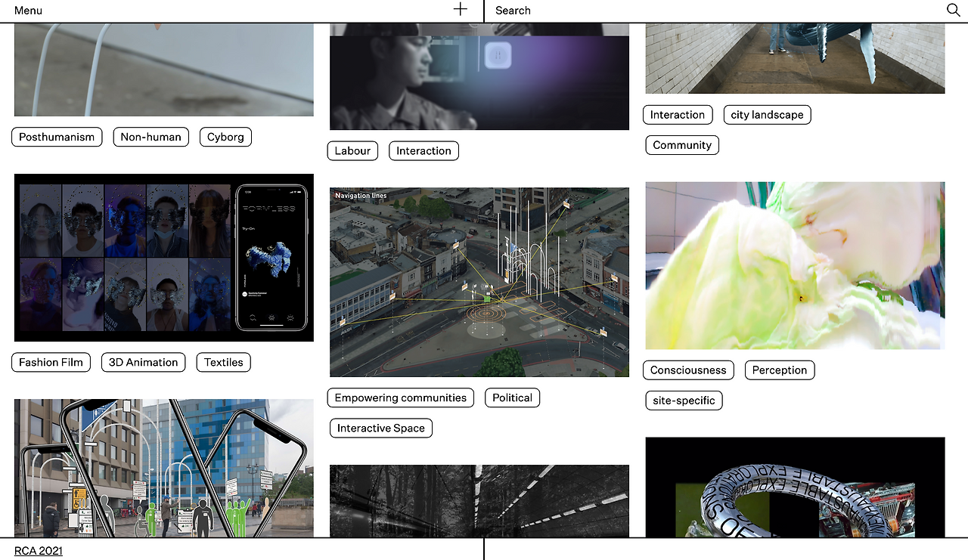Open the man in profile project thumbnail
968x560 pixels.
coord(479,76)
